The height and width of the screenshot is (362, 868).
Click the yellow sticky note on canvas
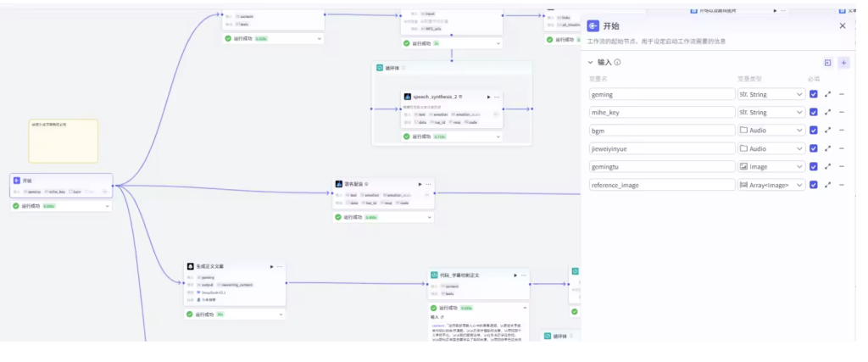tap(64, 141)
